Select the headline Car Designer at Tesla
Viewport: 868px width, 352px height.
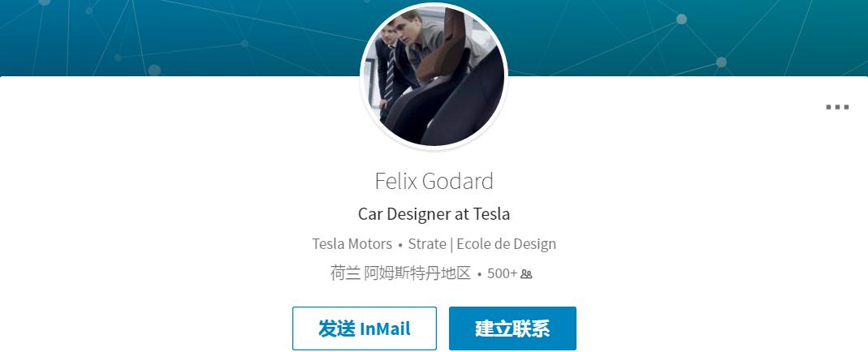click(434, 214)
